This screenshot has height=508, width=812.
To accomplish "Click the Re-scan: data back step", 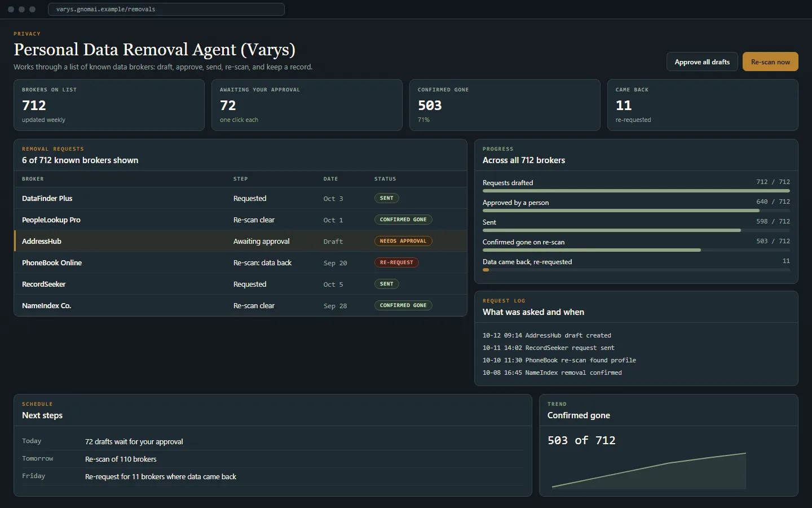I will click(x=263, y=262).
